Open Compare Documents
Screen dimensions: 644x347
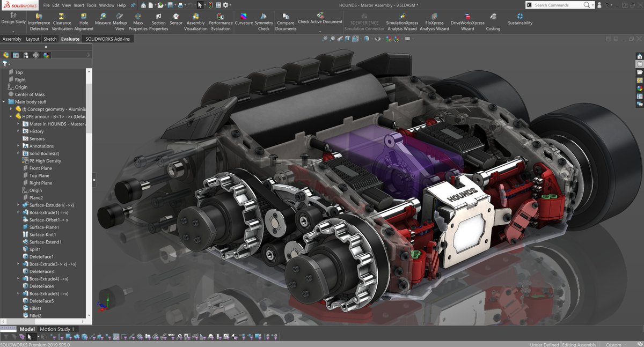pyautogui.click(x=286, y=22)
